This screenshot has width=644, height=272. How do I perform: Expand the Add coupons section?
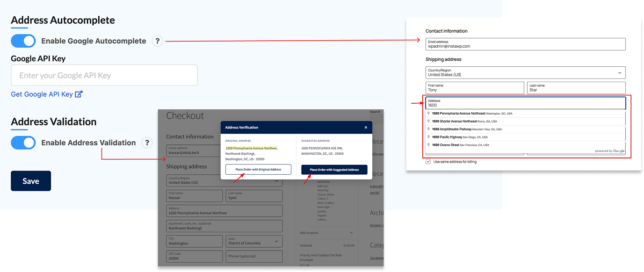(x=326, y=233)
